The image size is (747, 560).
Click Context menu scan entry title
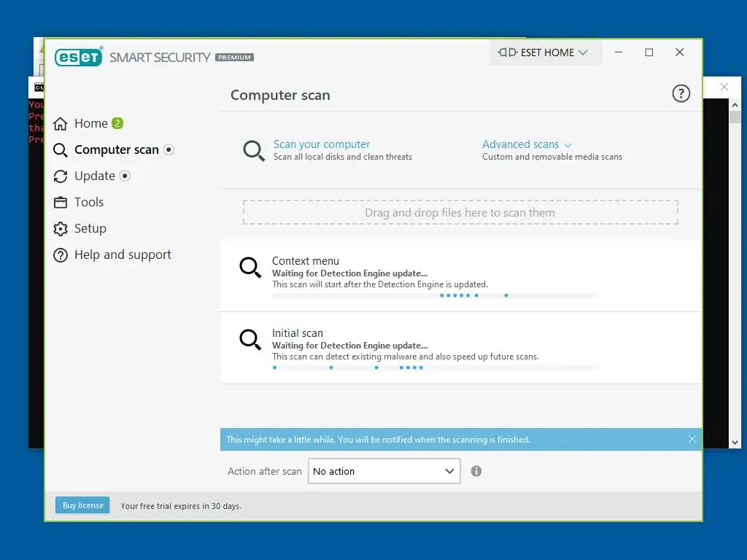(306, 261)
